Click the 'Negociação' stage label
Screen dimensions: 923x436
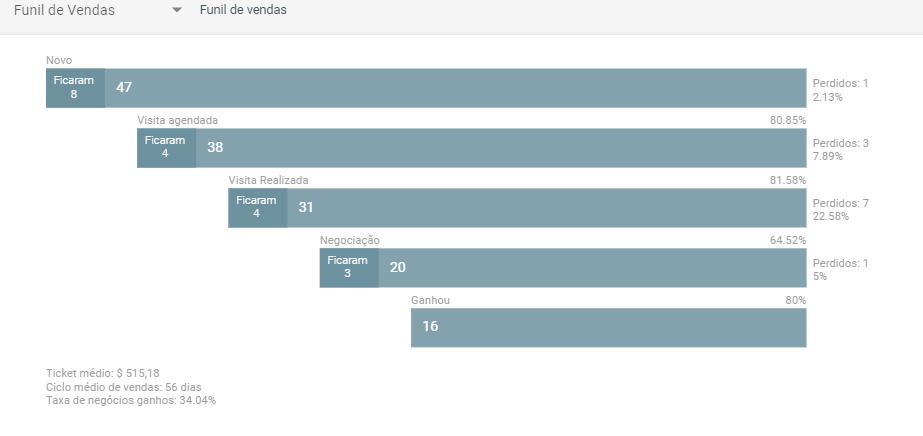coord(350,240)
